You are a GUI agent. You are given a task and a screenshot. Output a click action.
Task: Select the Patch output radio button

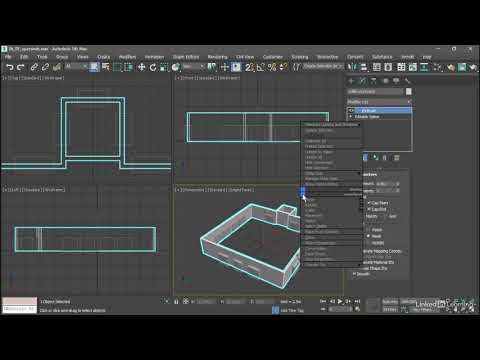[x=369, y=230]
